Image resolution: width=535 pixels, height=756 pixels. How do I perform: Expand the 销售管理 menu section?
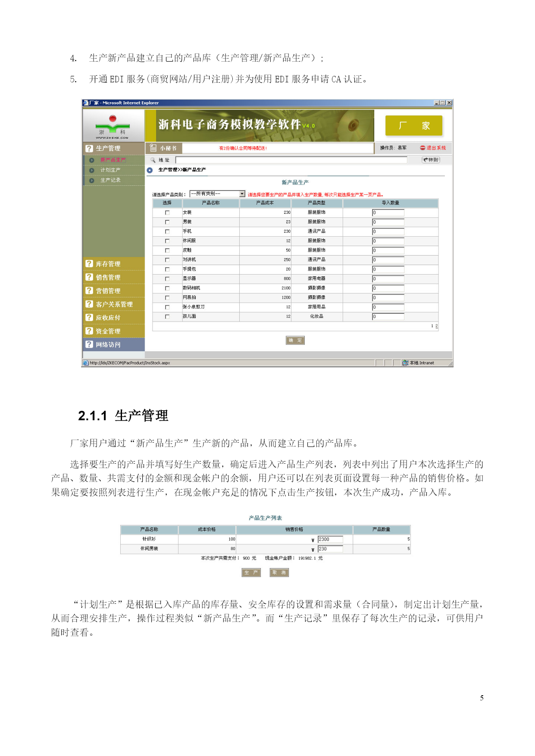pos(114,277)
